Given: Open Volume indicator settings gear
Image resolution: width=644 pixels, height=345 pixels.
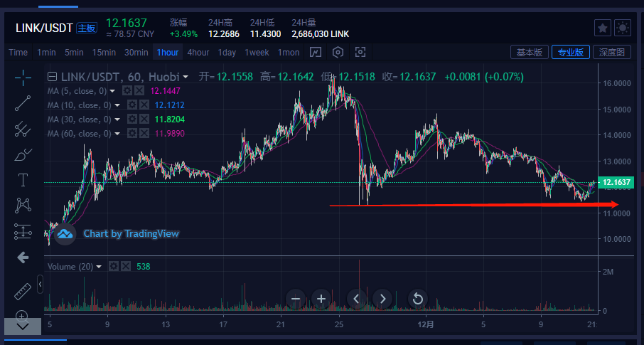Looking at the screenshot, I should 113,267.
